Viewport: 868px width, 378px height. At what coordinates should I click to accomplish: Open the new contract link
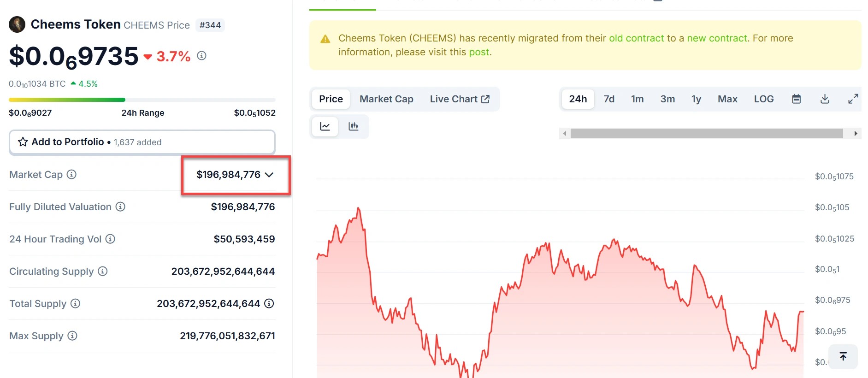[x=717, y=38]
